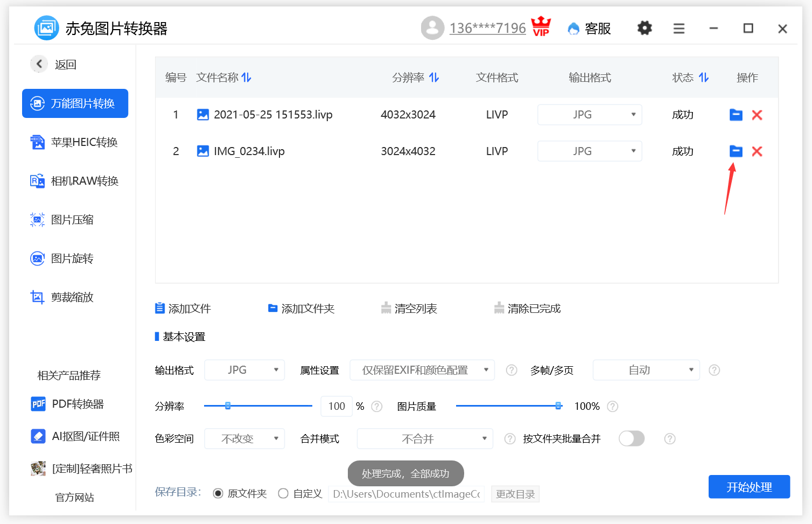
Task: Select the 自定义 save directory option
Action: tap(283, 493)
